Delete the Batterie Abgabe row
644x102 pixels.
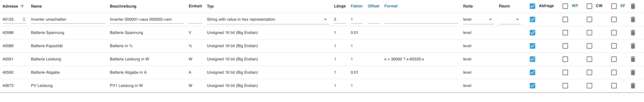633,72
